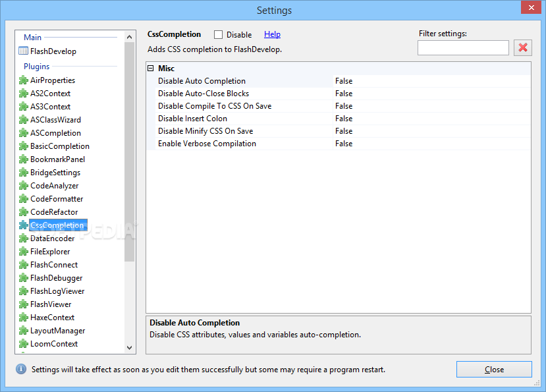The width and height of the screenshot is (546, 392).
Task: Click the FlashDevelop main settings icon
Action: (x=23, y=51)
